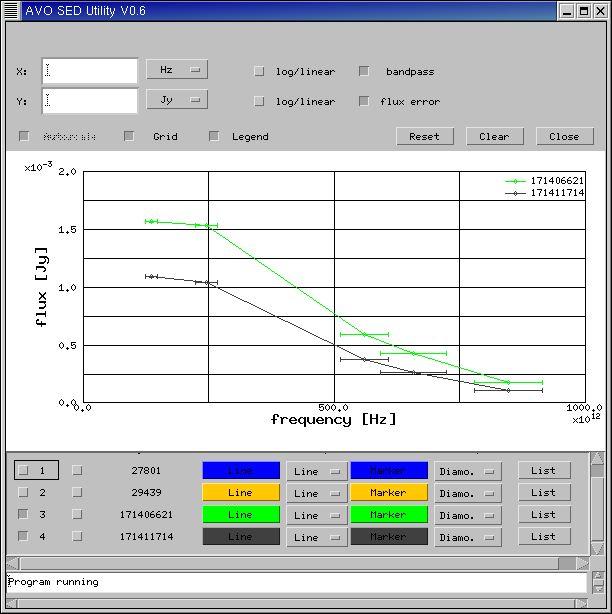The width and height of the screenshot is (612, 614).
Task: Toggle the flux error checkbox
Action: tap(364, 101)
